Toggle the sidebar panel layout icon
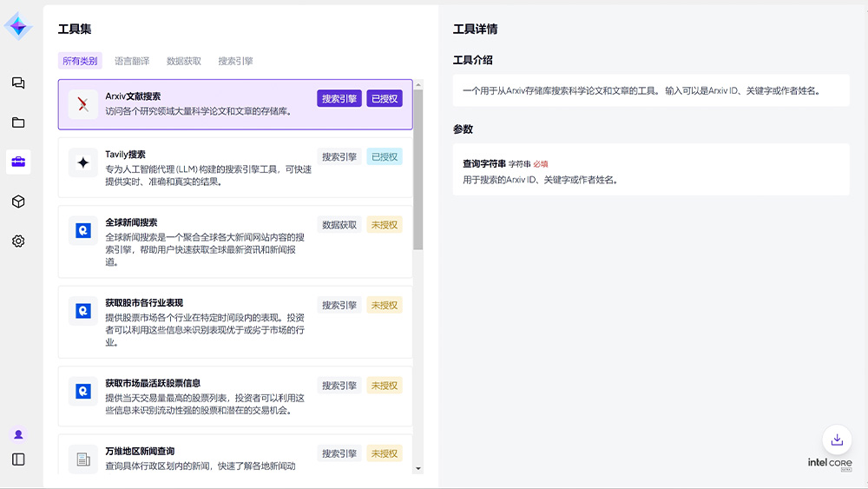The width and height of the screenshot is (868, 489). point(18,459)
